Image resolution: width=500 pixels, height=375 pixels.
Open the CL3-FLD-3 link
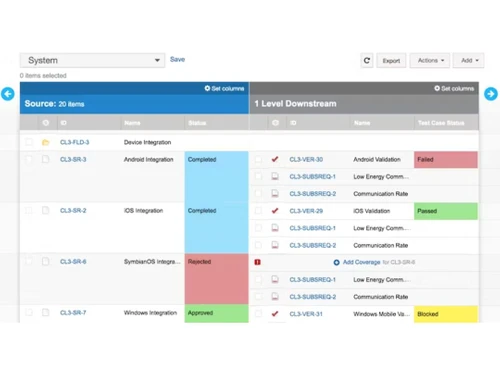(x=74, y=142)
